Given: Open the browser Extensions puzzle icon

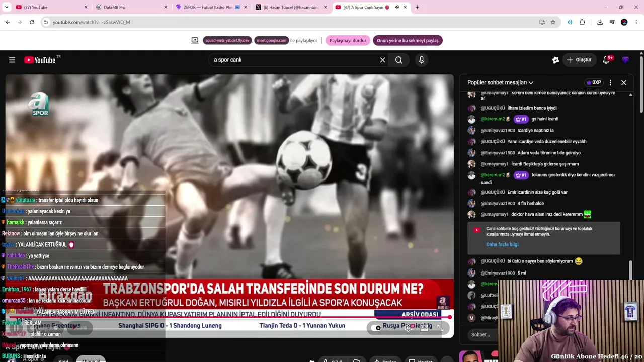Looking at the screenshot, I should [x=582, y=22].
